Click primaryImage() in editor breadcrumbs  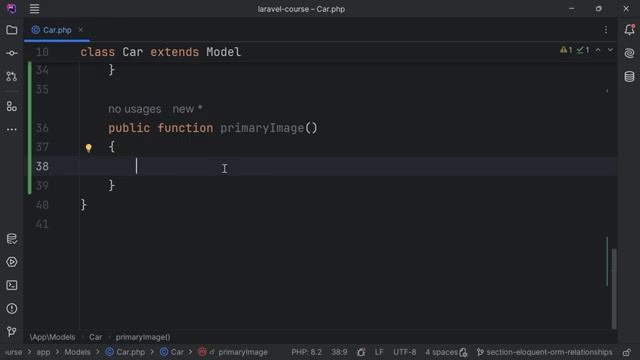(x=143, y=337)
